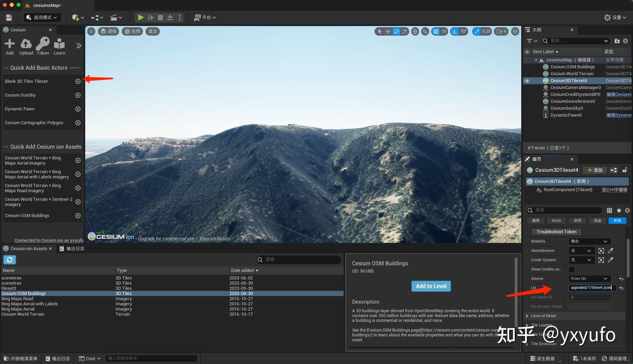The width and height of the screenshot is (633, 364).
Task: Click refresh icon in Cesium ion Assets
Action: click(10, 260)
